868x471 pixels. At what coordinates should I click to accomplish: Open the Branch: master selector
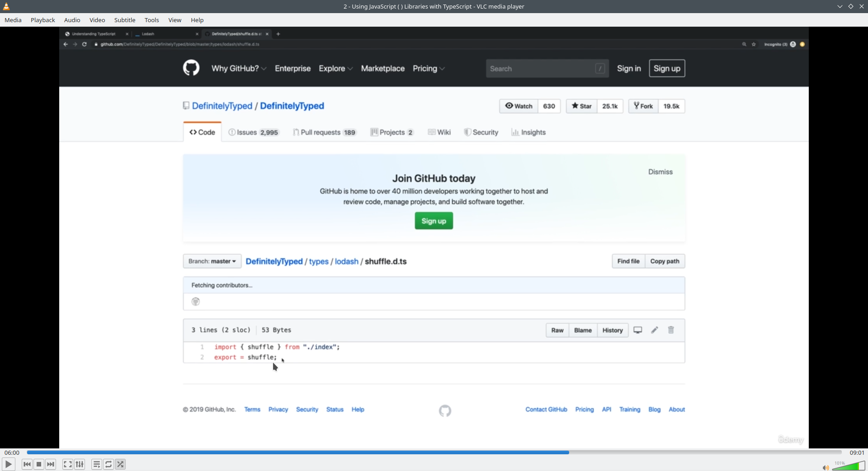point(212,261)
